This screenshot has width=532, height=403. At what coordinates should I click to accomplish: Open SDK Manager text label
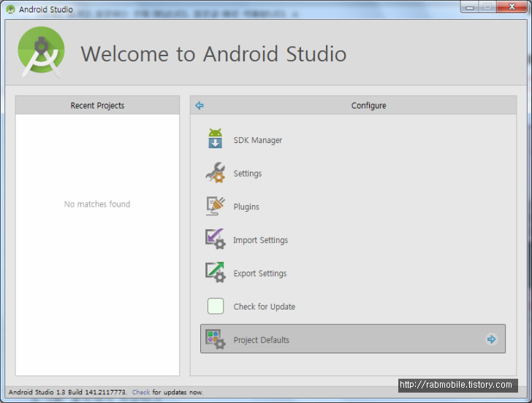257,140
